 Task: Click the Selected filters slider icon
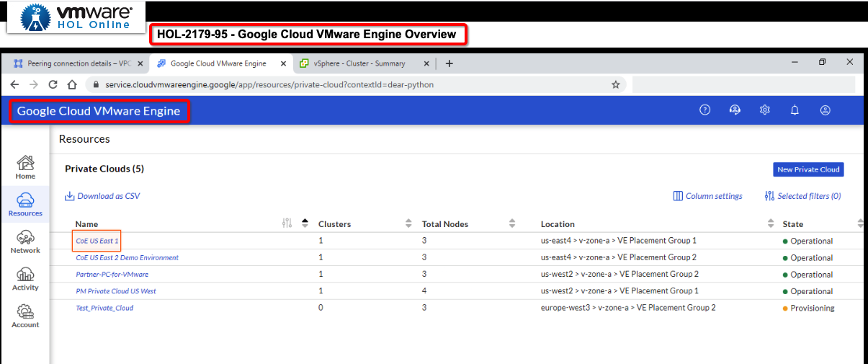click(x=769, y=196)
